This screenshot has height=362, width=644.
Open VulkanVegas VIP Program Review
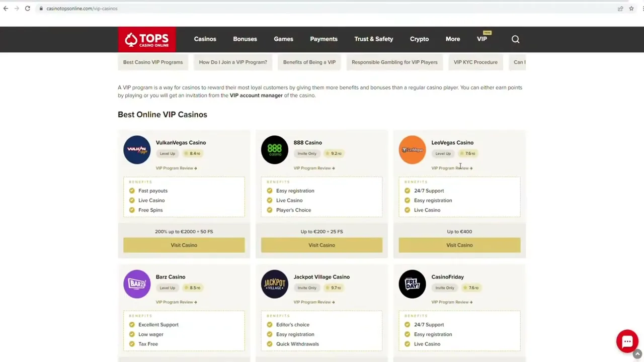pos(176,168)
